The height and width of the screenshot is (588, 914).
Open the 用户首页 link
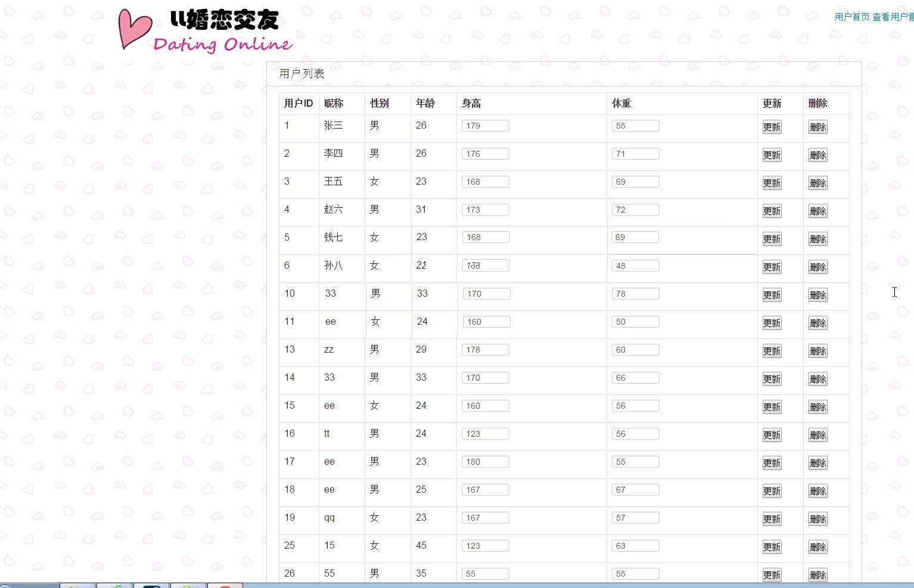[x=851, y=17]
